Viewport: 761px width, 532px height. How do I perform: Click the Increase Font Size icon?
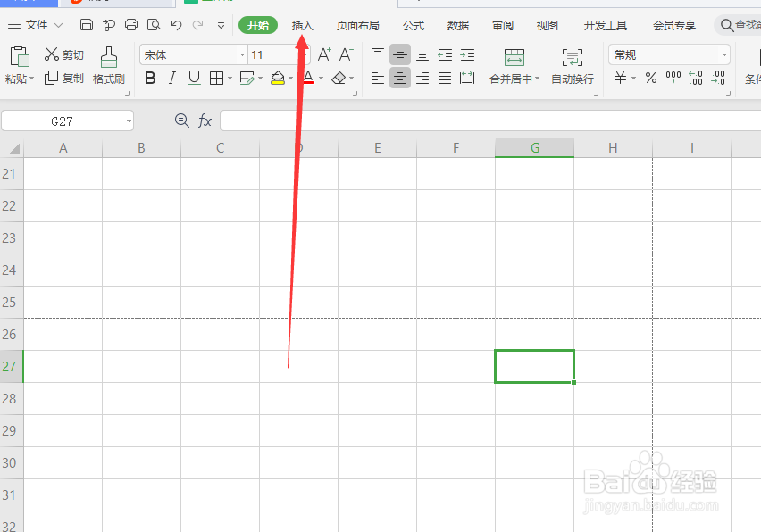(323, 54)
